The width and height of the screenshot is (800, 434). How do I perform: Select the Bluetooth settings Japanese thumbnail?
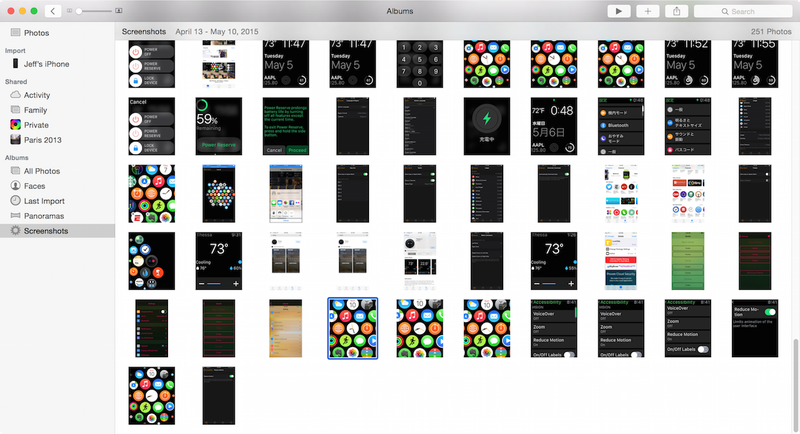pos(621,126)
